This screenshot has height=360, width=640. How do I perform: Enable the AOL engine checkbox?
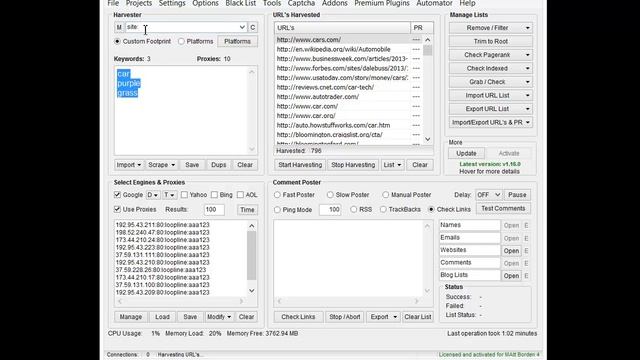[240, 195]
